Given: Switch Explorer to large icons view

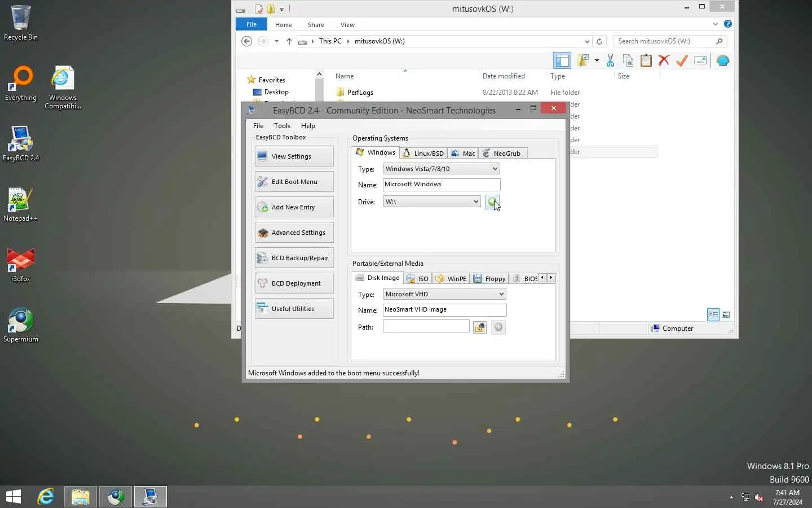Looking at the screenshot, I should 726,315.
